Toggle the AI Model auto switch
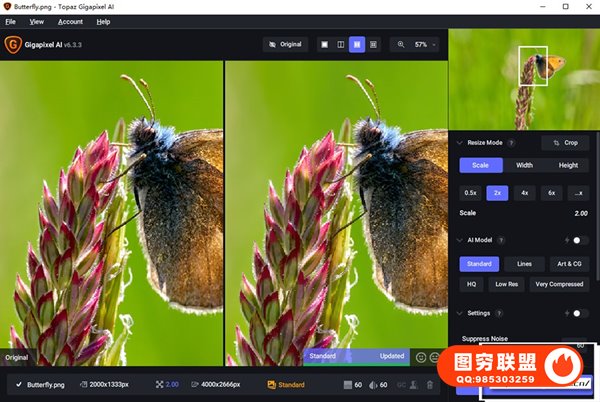Screen dimensions: 600x402 [579, 240]
